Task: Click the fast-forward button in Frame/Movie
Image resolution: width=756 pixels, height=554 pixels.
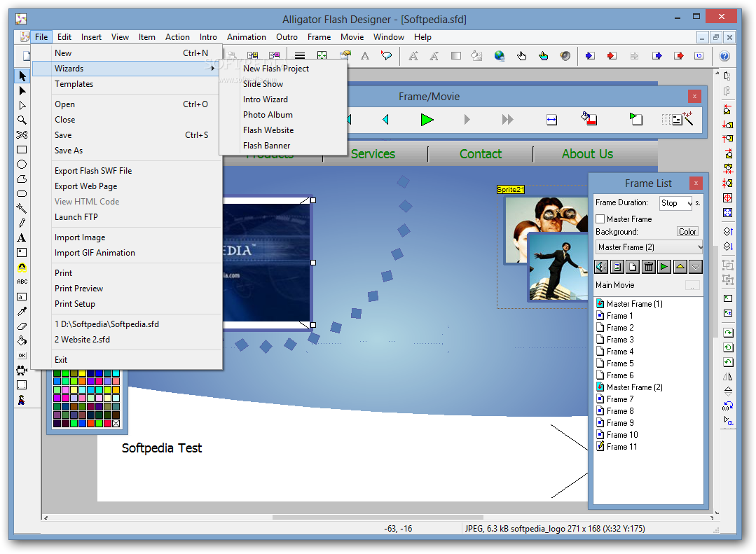Action: (507, 120)
